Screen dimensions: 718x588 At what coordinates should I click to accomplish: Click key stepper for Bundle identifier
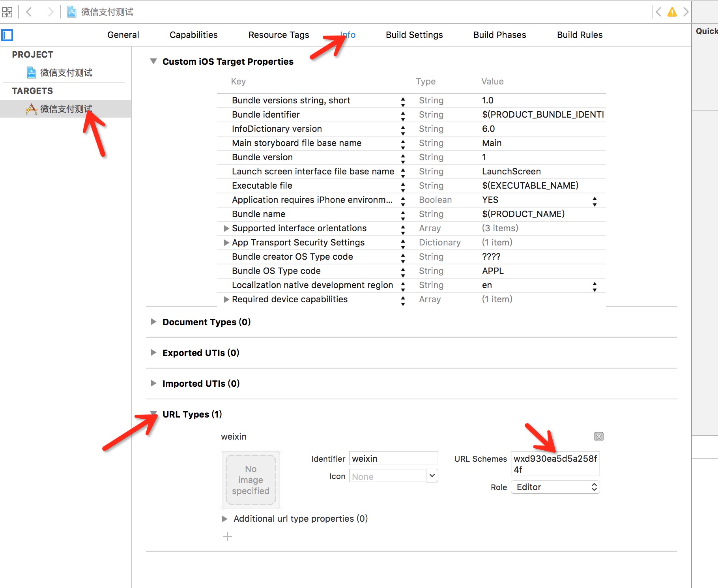403,116
